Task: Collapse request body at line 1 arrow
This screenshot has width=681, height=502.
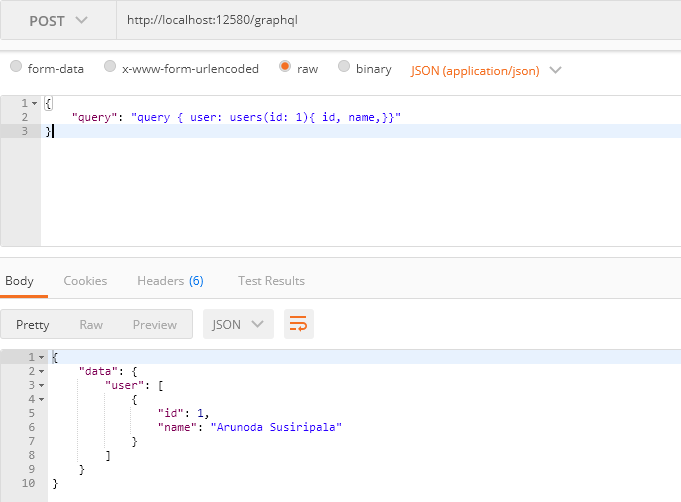Action: click(x=35, y=104)
